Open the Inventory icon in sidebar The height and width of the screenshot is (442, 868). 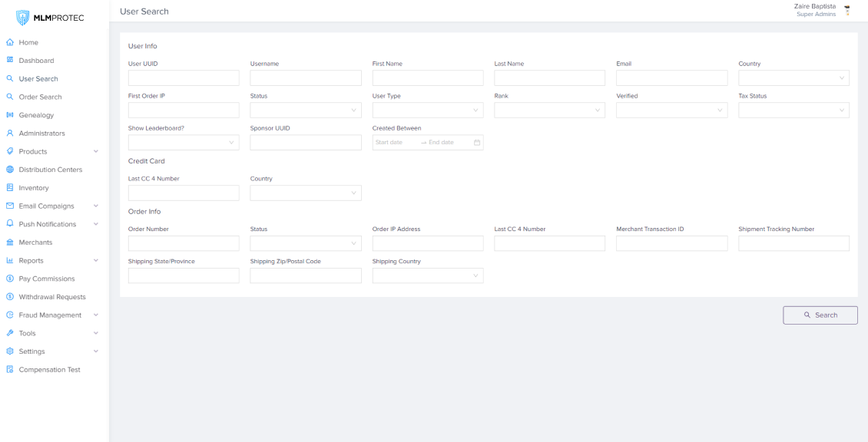10,188
